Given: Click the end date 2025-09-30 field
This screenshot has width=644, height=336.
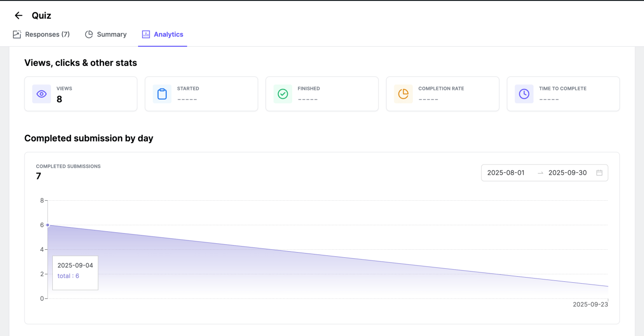Looking at the screenshot, I should [568, 173].
